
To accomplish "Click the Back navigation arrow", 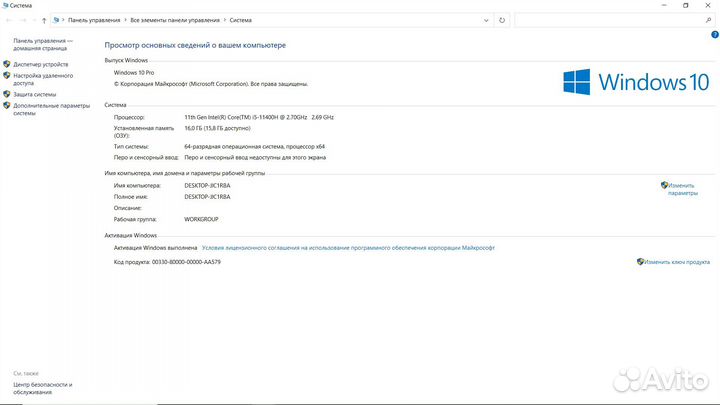I will 8,19.
